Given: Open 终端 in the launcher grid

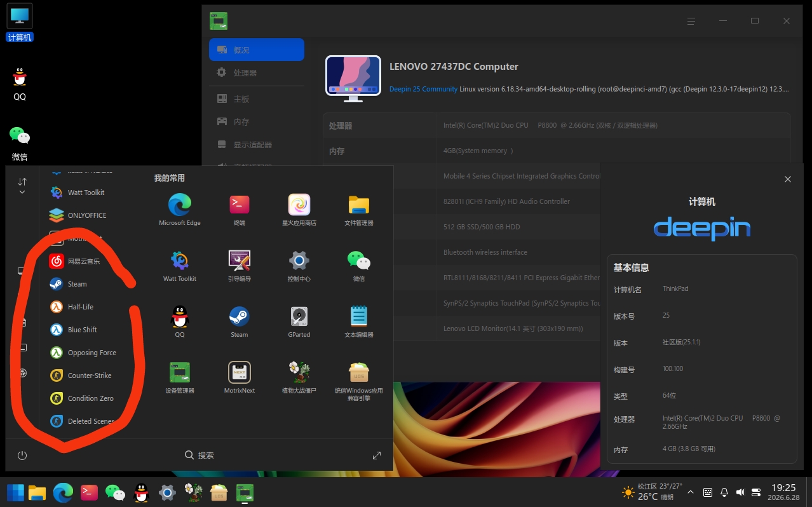Looking at the screenshot, I should [240, 210].
